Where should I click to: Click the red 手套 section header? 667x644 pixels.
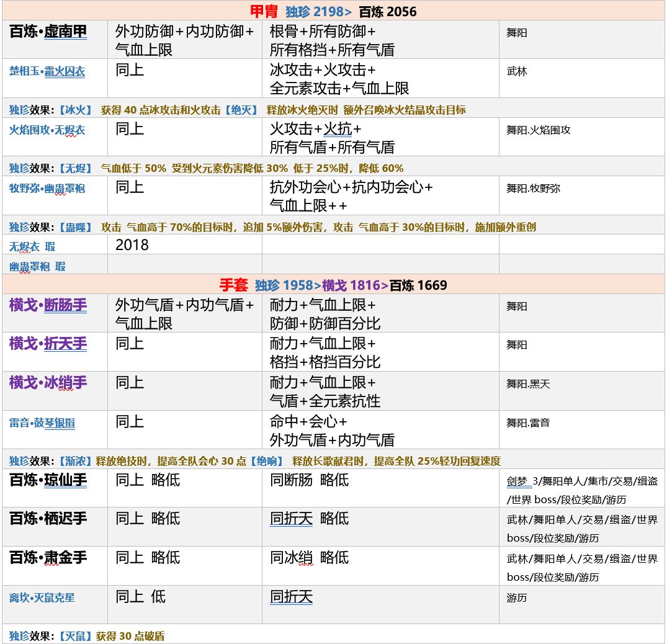pyautogui.click(x=234, y=285)
